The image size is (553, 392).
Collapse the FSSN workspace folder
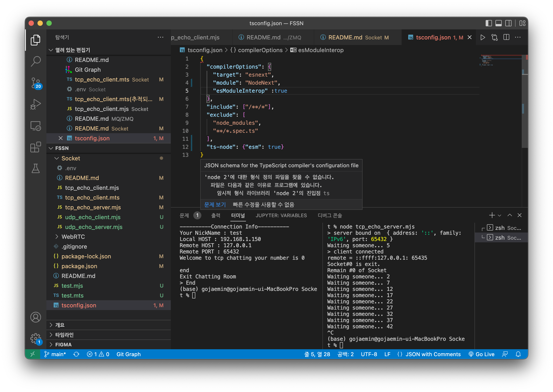point(109,148)
